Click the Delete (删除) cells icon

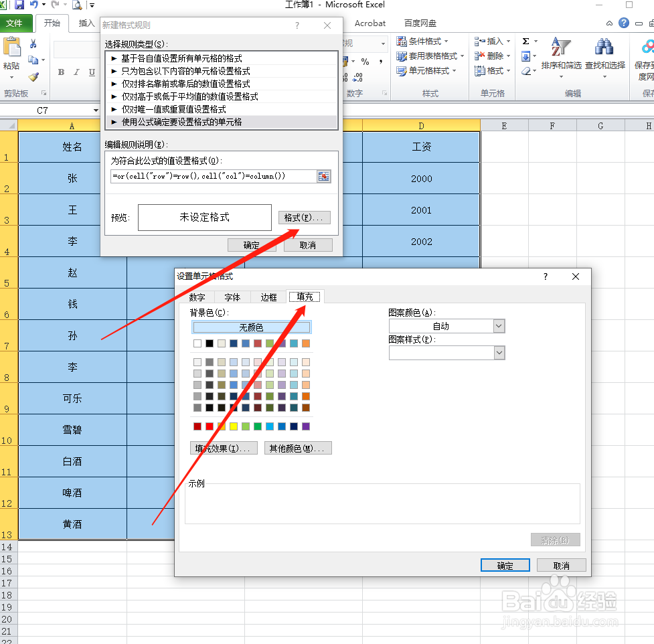point(489,56)
